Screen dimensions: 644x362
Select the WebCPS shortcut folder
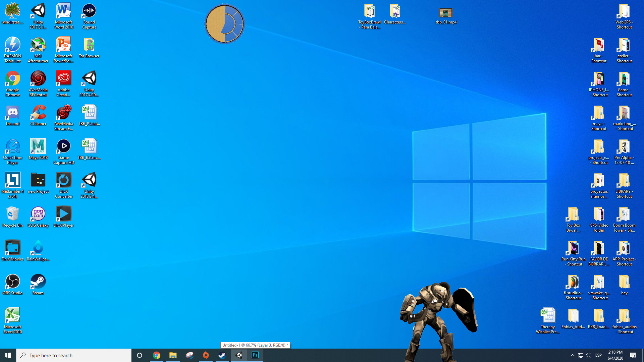point(624,16)
